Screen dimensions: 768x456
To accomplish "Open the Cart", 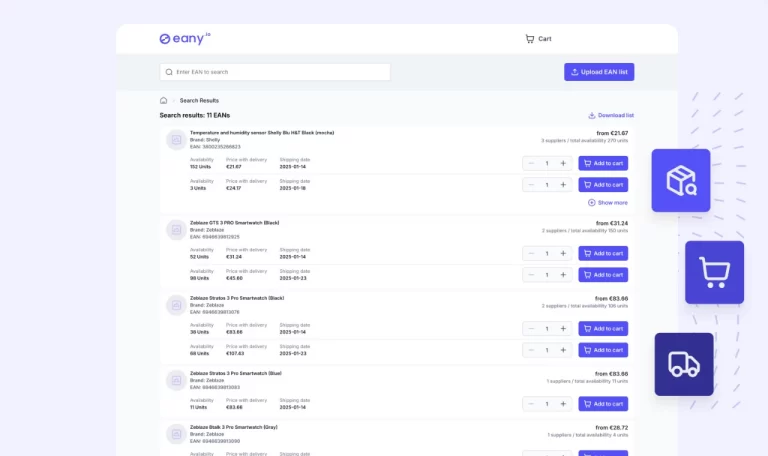I will (538, 39).
